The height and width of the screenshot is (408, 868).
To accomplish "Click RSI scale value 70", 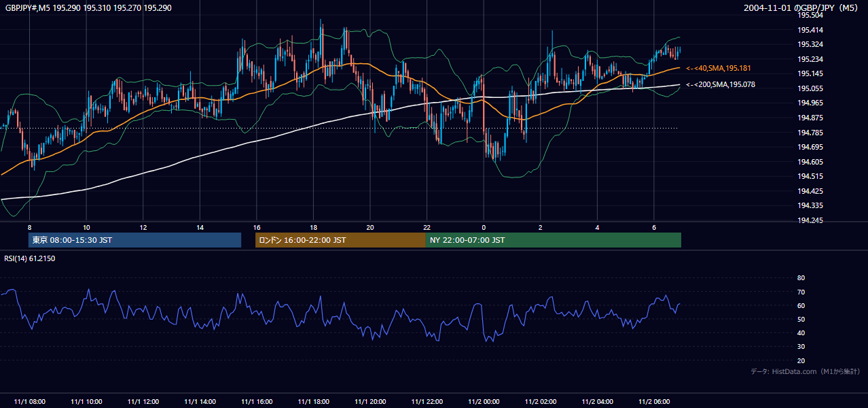I will click(x=801, y=292).
